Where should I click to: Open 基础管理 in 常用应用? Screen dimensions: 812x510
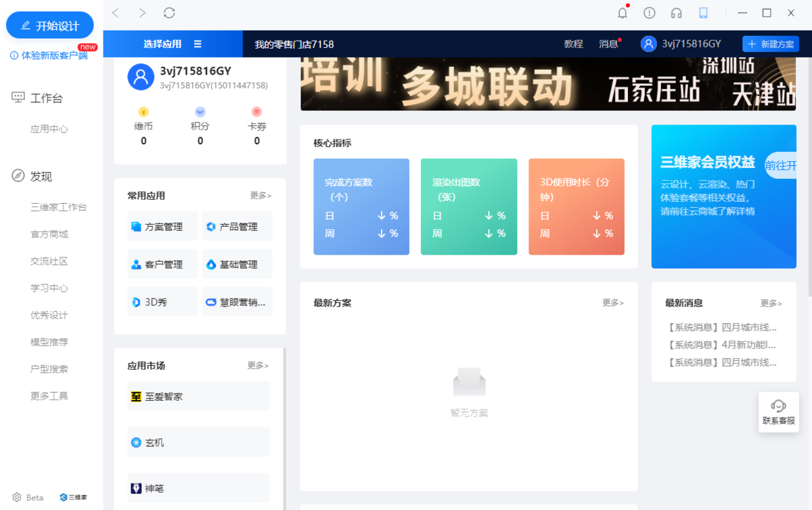click(237, 263)
